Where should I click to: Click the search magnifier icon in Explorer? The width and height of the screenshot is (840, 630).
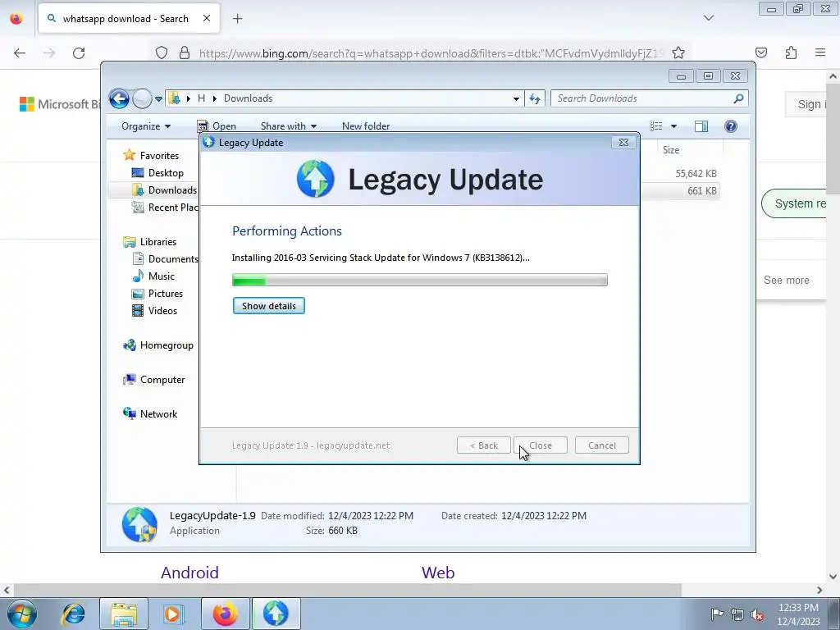tap(739, 98)
